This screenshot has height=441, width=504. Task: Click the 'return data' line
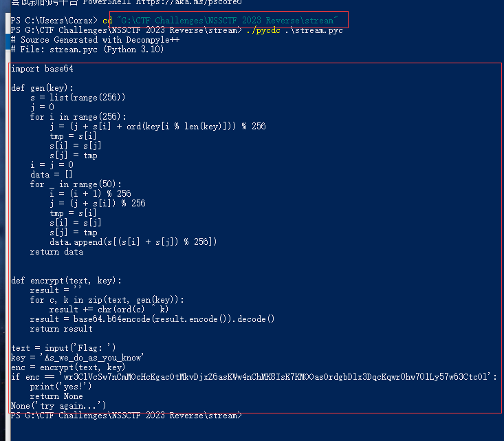click(x=56, y=252)
